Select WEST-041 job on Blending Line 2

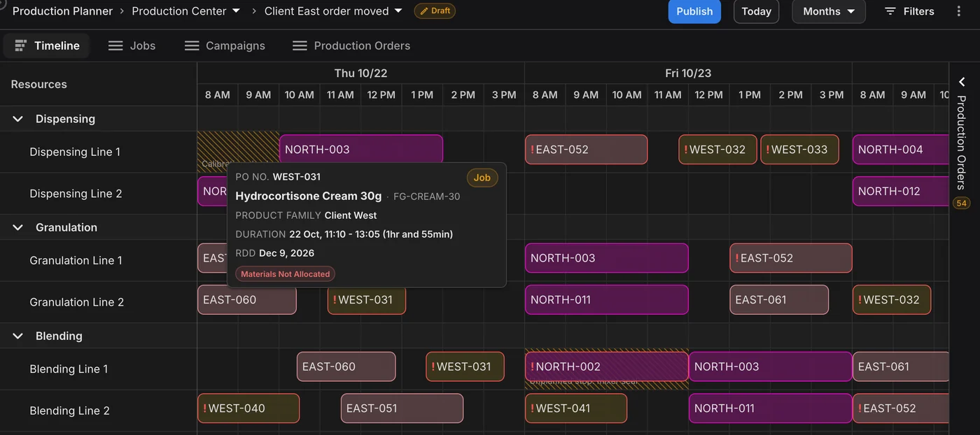(576, 408)
